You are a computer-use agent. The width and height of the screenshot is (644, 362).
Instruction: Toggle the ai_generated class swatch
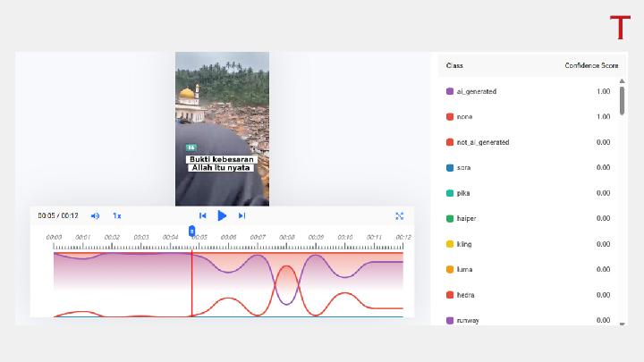pyautogui.click(x=450, y=91)
